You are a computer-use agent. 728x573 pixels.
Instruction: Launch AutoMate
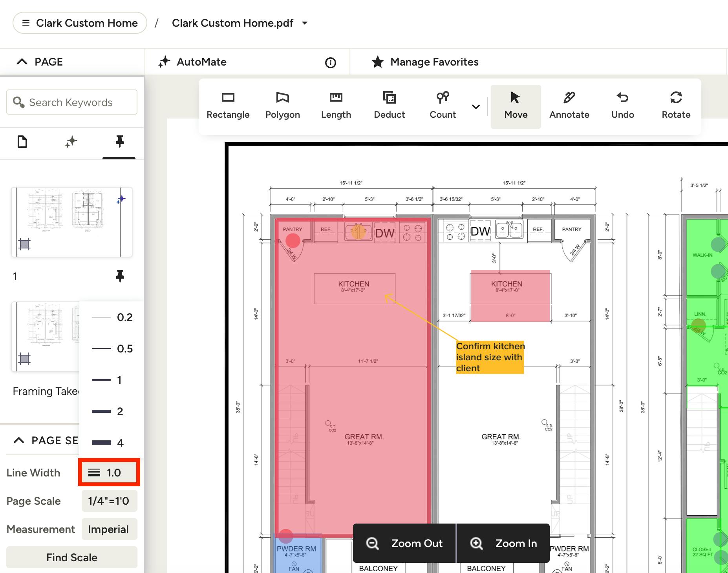coord(192,62)
